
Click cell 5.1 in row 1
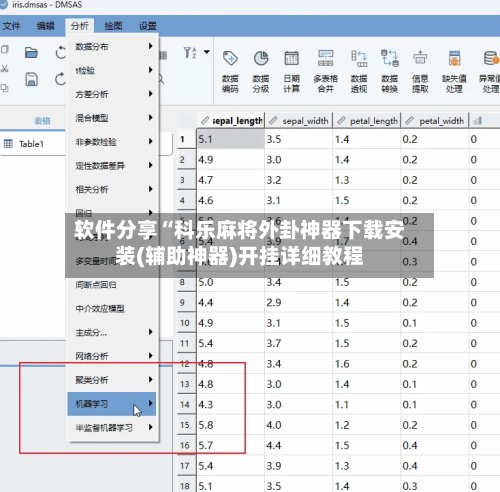[x=231, y=139]
